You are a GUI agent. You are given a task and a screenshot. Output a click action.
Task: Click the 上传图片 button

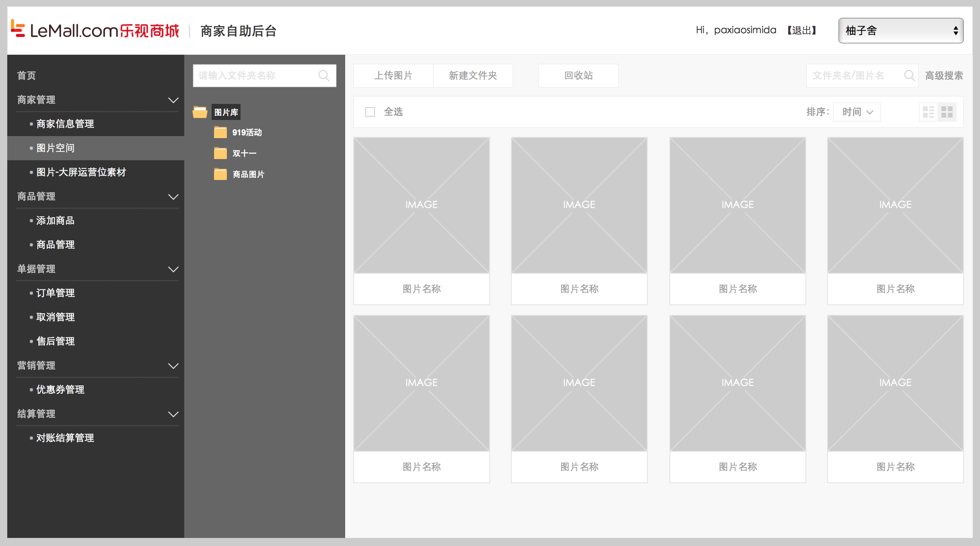pos(393,76)
